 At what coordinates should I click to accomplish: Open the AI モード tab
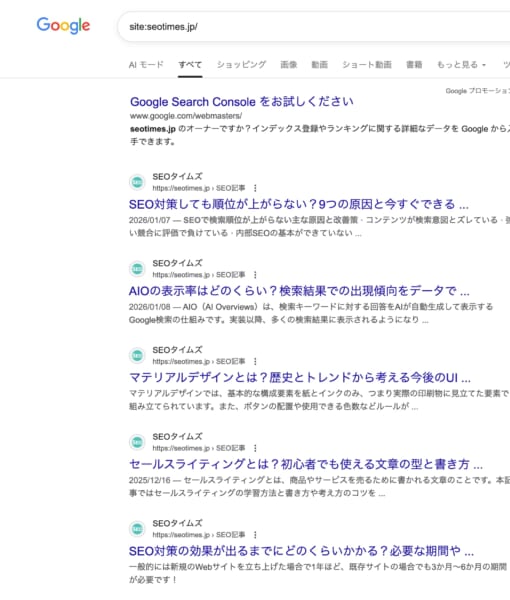click(146, 65)
